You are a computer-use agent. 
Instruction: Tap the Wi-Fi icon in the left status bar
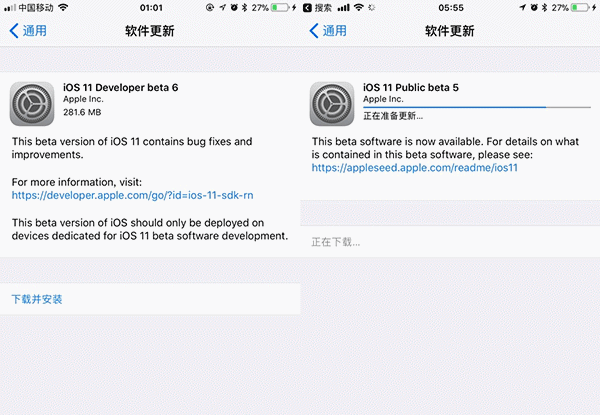click(64, 8)
